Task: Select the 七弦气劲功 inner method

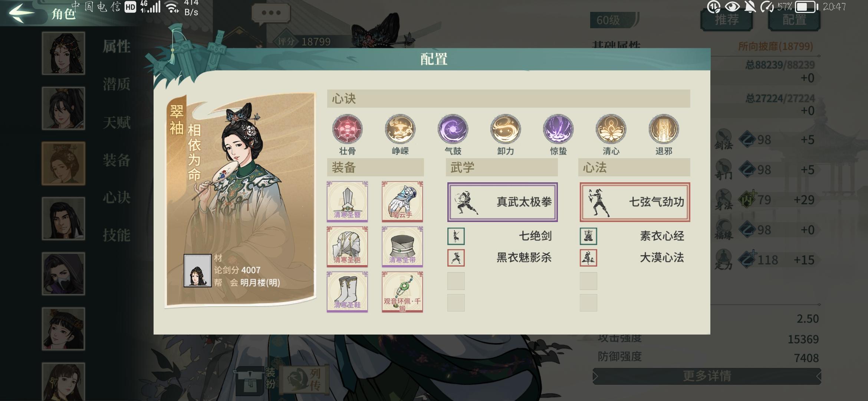Action: (635, 202)
